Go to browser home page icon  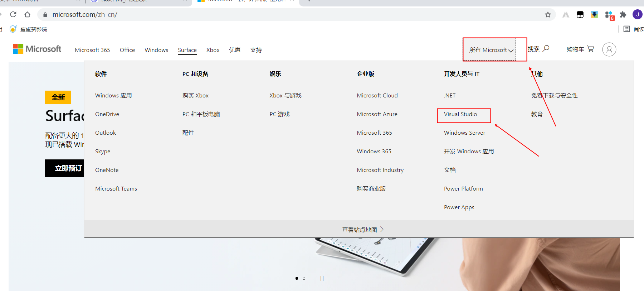27,14
